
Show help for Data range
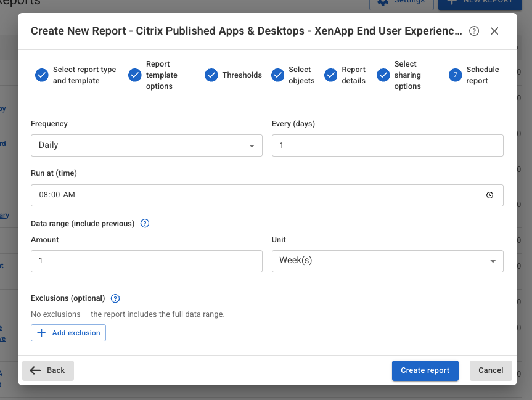145,224
